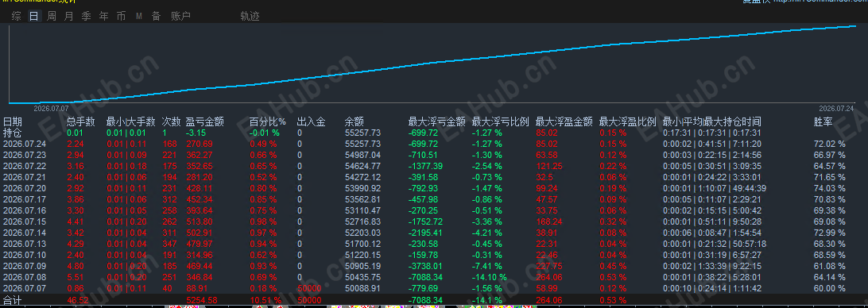Open the 轨迹 track tab
868x308 pixels.
[250, 16]
